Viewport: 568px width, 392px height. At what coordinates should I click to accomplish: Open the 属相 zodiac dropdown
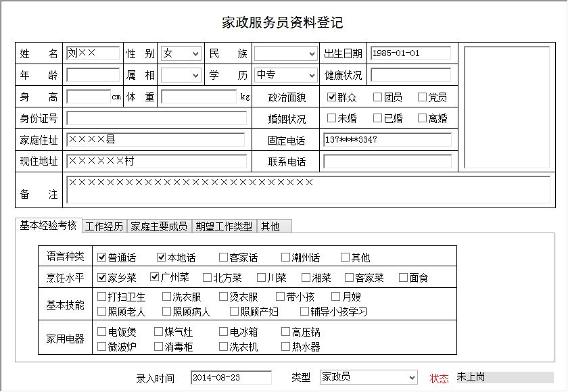tap(181, 75)
